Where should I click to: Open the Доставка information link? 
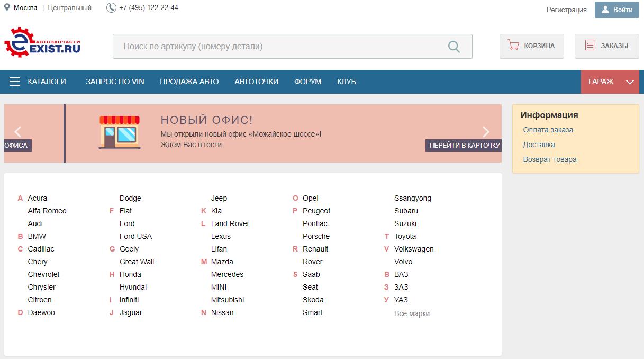coord(539,145)
